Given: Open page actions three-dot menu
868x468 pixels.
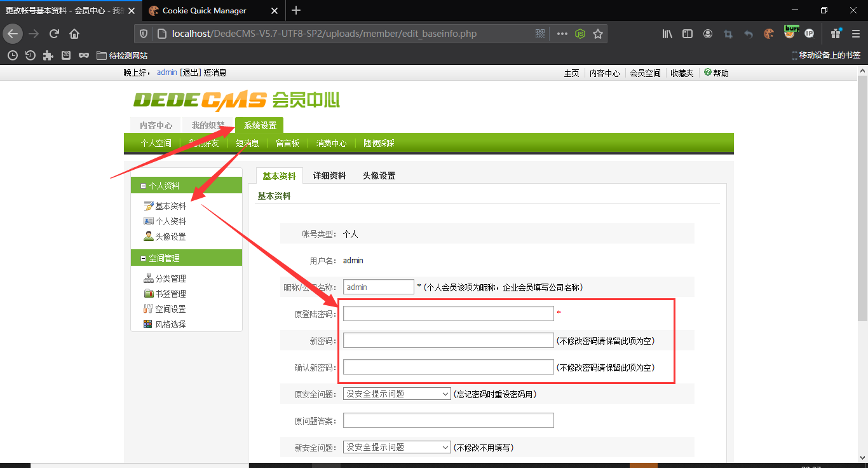Looking at the screenshot, I should point(562,34).
